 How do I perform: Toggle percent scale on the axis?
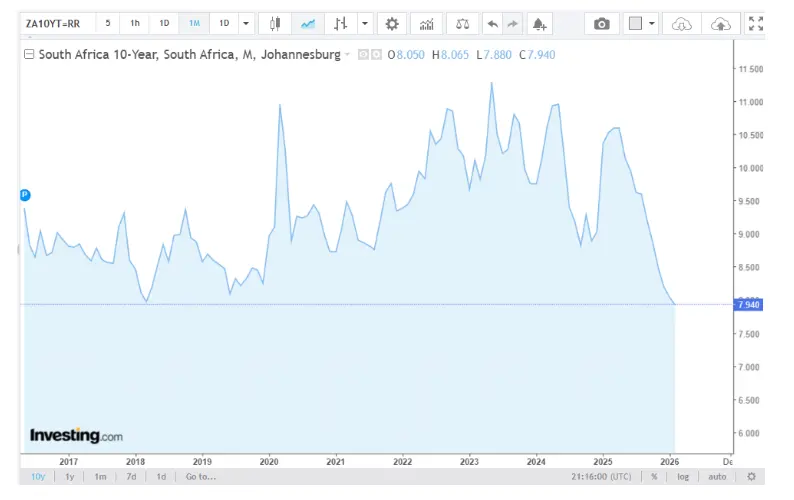[654, 477]
